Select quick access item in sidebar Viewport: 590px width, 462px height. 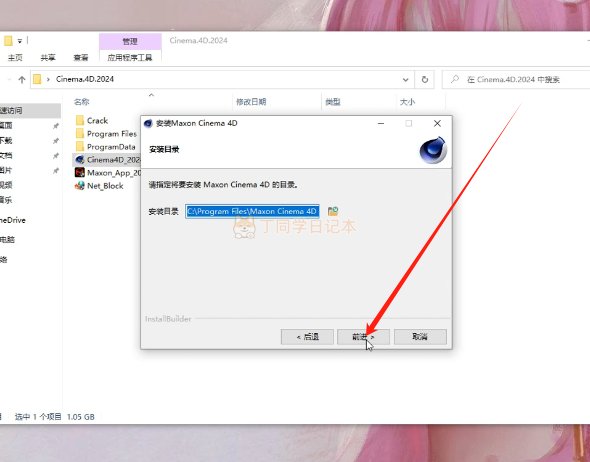(30, 110)
